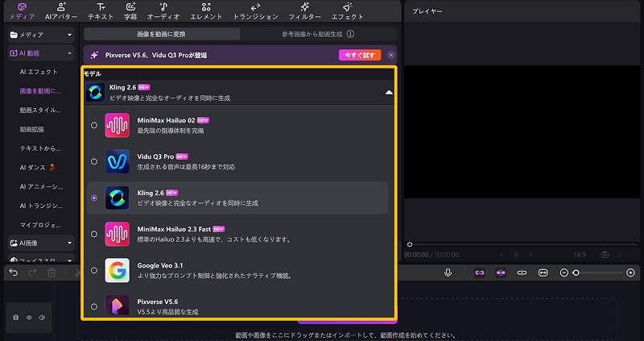
Task: Open 動画拡張 in sidebar
Action: [x=32, y=129]
